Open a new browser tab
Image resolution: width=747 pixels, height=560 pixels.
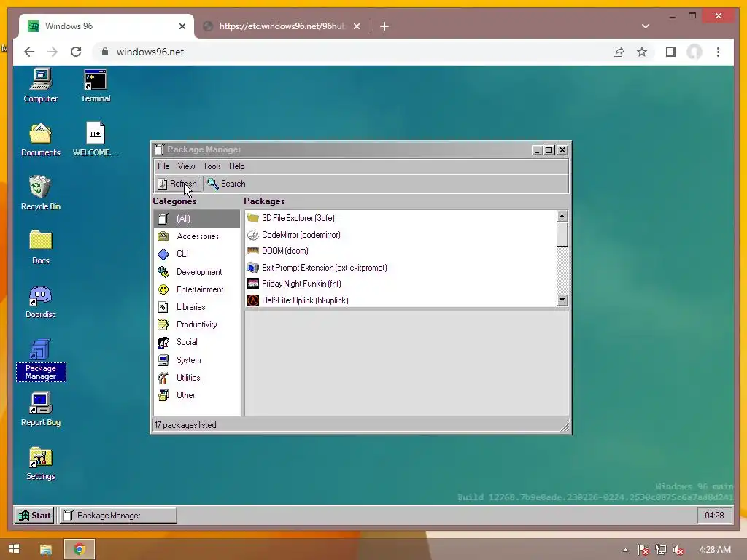click(384, 26)
